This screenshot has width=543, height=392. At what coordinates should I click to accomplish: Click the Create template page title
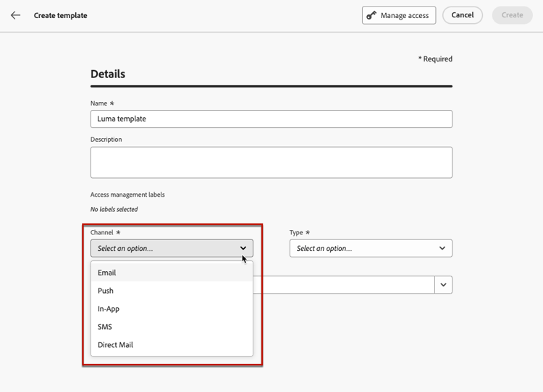pyautogui.click(x=60, y=15)
